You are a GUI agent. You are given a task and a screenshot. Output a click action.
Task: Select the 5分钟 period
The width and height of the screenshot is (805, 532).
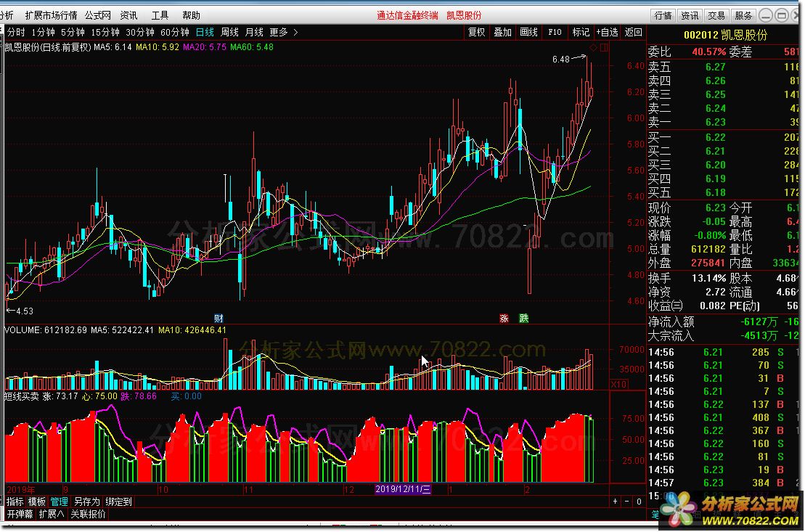point(73,33)
